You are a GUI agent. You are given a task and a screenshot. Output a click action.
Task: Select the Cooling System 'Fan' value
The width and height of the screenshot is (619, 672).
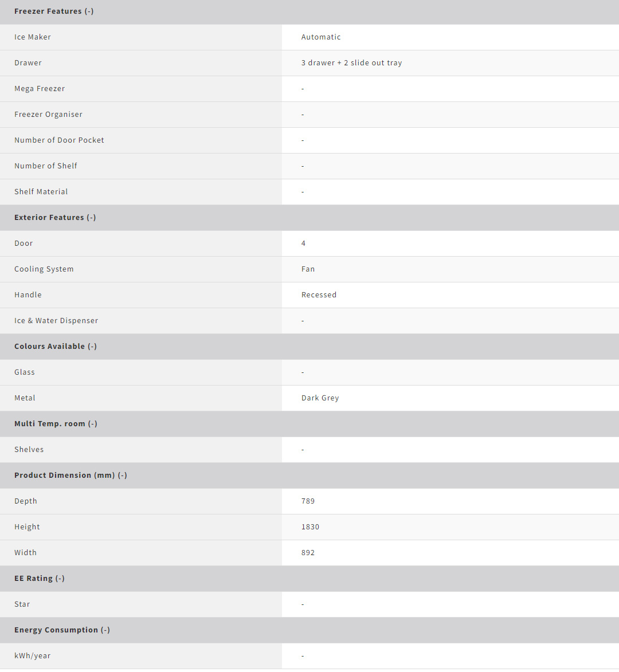(308, 269)
